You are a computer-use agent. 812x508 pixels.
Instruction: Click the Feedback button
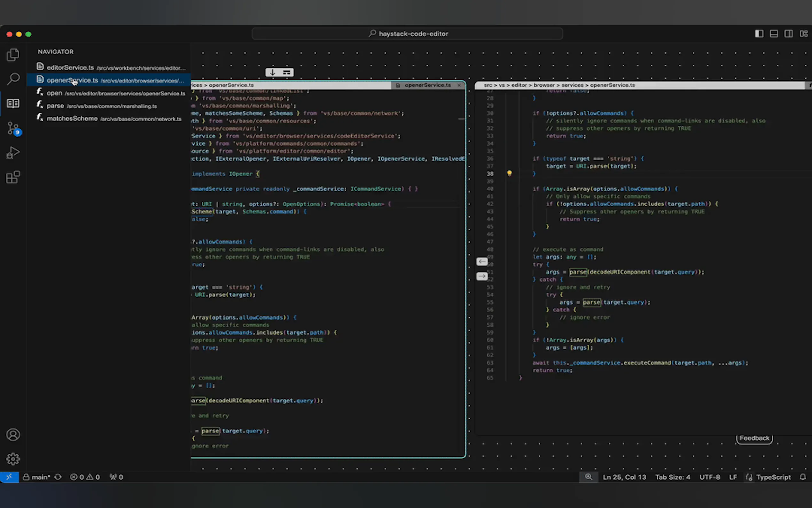tap(754, 438)
